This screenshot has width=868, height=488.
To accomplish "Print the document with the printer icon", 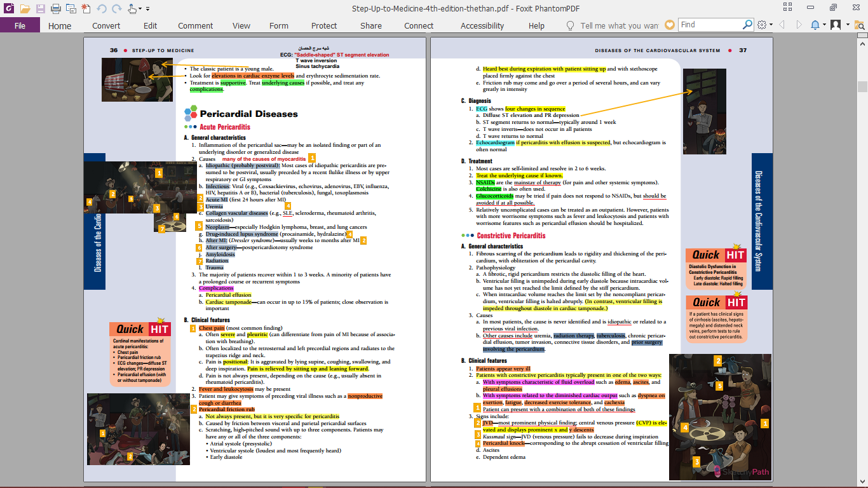I will tap(55, 9).
